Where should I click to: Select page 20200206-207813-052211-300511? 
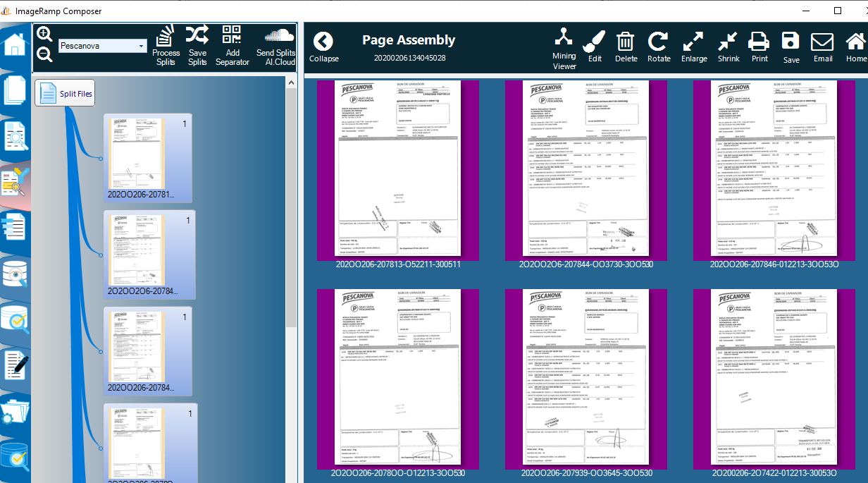pyautogui.click(x=398, y=173)
